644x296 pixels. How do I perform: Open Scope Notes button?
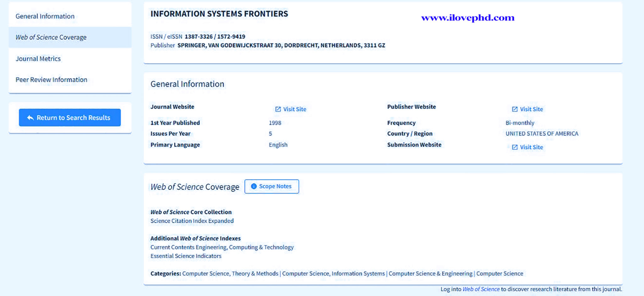(272, 186)
